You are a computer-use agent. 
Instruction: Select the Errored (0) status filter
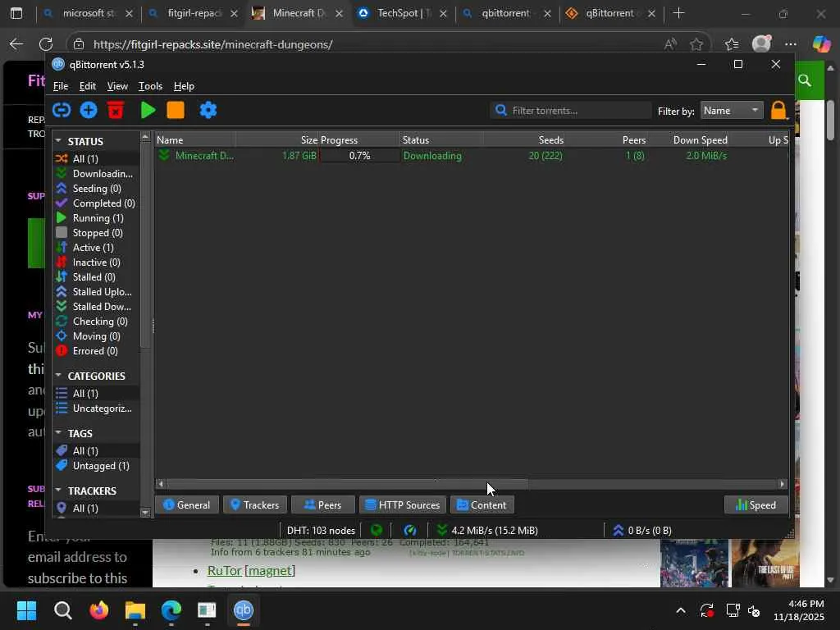[x=97, y=351]
